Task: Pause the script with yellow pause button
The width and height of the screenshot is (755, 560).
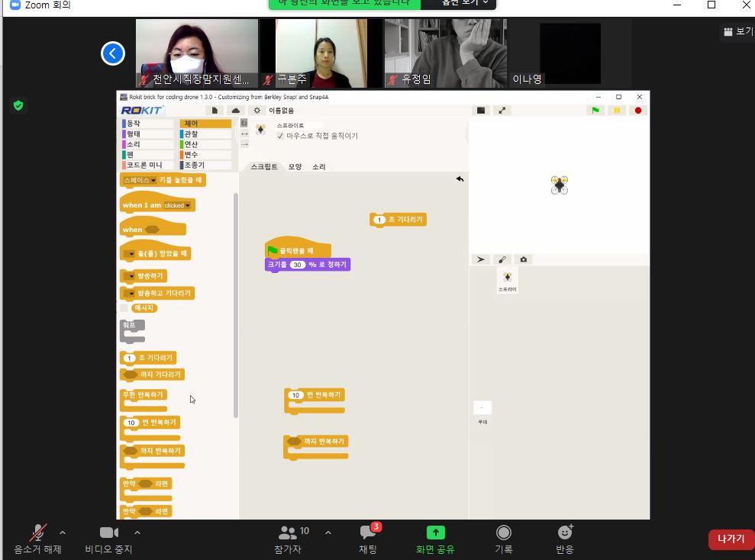Action: click(x=617, y=110)
